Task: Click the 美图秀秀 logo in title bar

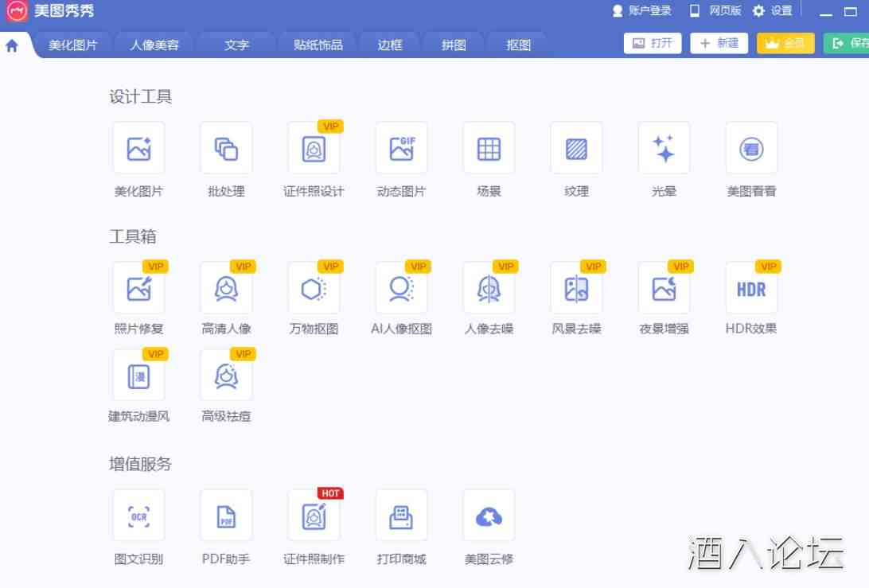Action: point(17,10)
